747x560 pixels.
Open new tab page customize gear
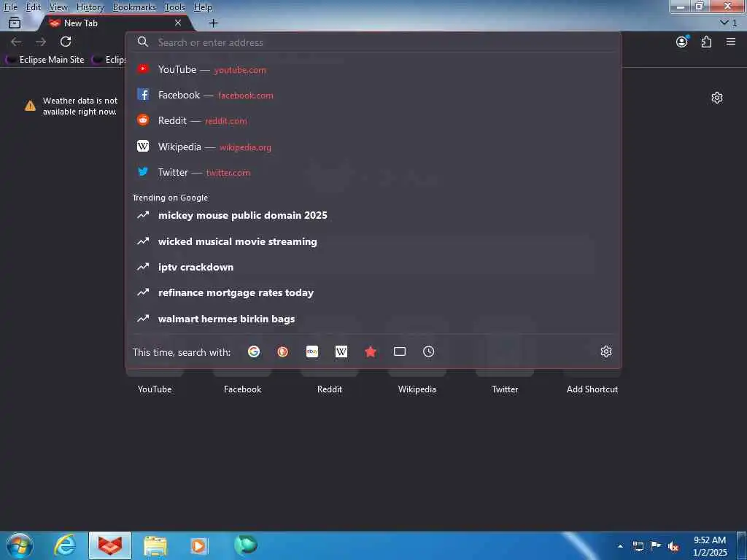click(x=717, y=98)
